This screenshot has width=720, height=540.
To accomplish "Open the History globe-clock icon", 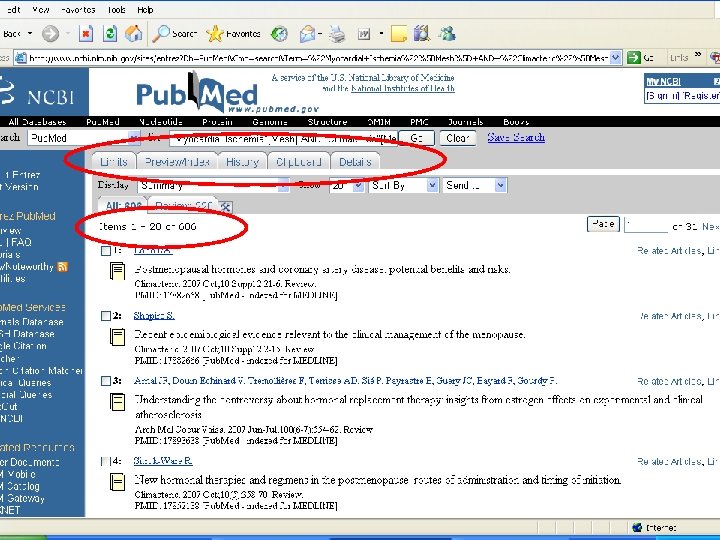I will [x=279, y=34].
